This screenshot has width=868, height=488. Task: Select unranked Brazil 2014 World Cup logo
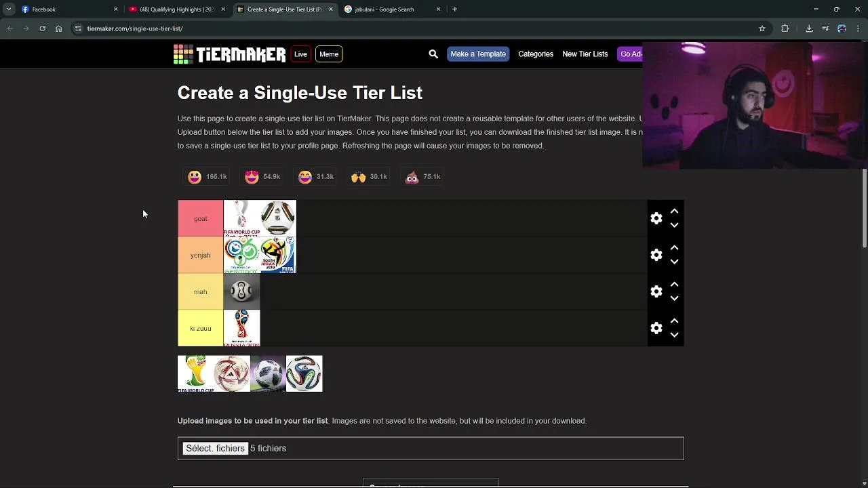point(195,373)
